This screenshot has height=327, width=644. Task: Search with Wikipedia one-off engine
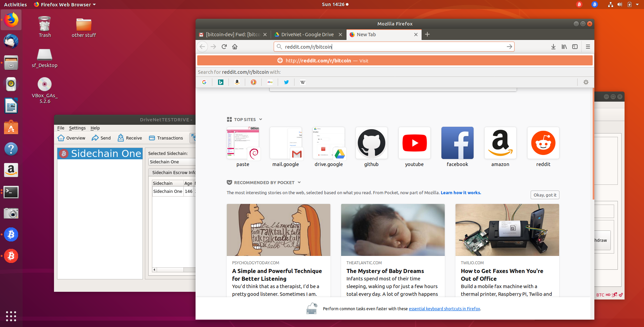pos(303,82)
